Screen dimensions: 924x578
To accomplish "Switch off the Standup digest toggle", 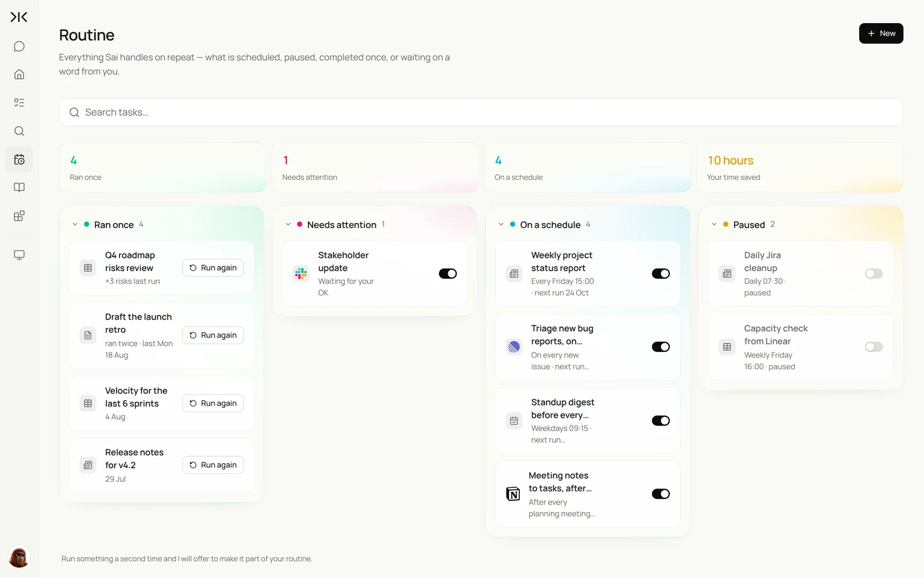I will click(661, 421).
